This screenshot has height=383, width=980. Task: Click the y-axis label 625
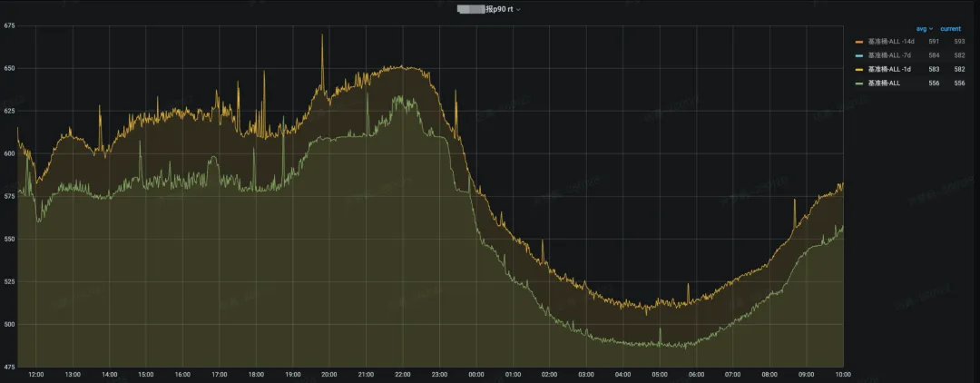9,111
